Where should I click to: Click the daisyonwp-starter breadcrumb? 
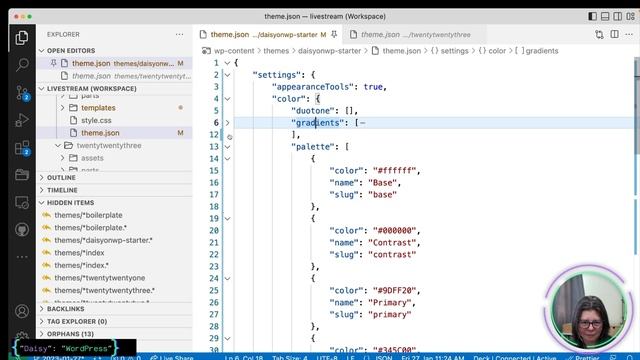(x=329, y=51)
